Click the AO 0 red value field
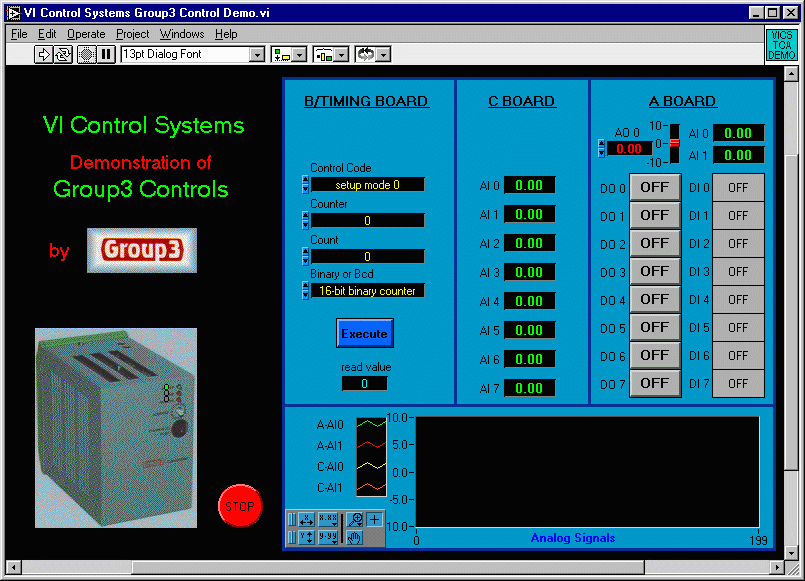Viewport: 805px width, 581px height. click(x=629, y=149)
